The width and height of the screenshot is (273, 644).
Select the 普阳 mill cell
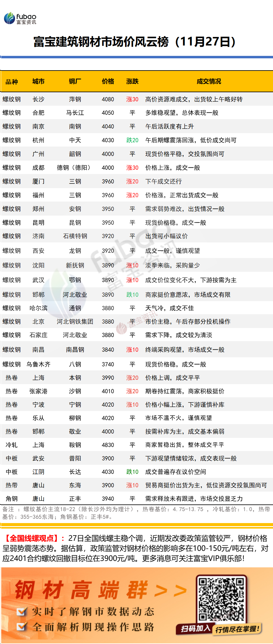[75, 458]
